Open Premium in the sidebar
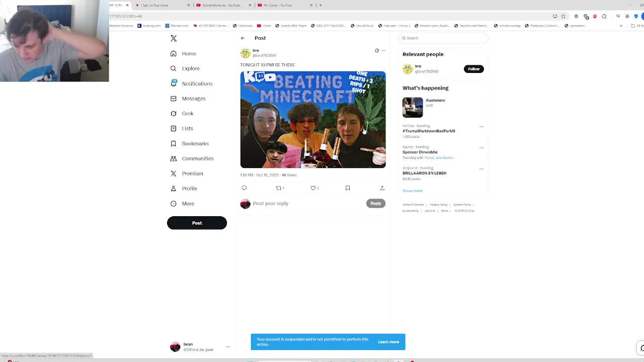644x362 pixels. coord(187,173)
